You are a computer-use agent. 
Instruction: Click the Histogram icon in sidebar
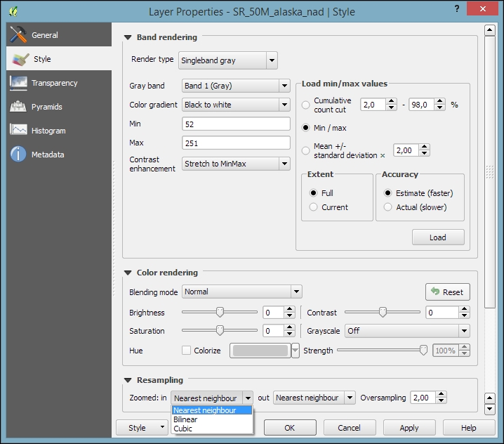[18, 131]
